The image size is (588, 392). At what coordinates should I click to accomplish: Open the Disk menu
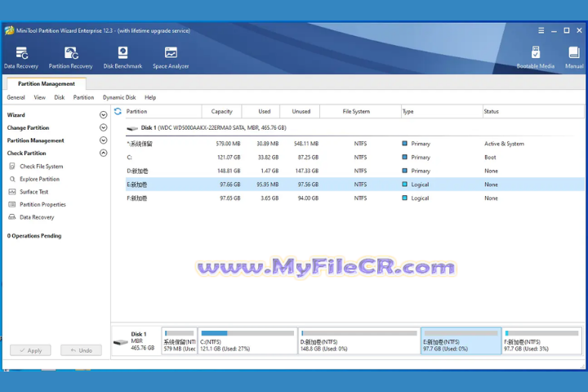pyautogui.click(x=60, y=97)
